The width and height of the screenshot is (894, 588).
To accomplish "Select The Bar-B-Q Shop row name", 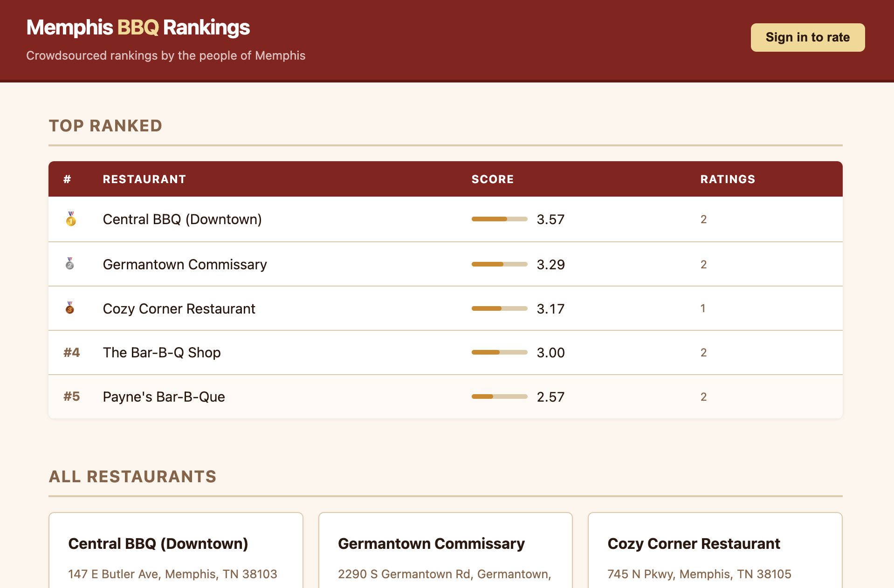I will tap(162, 352).
